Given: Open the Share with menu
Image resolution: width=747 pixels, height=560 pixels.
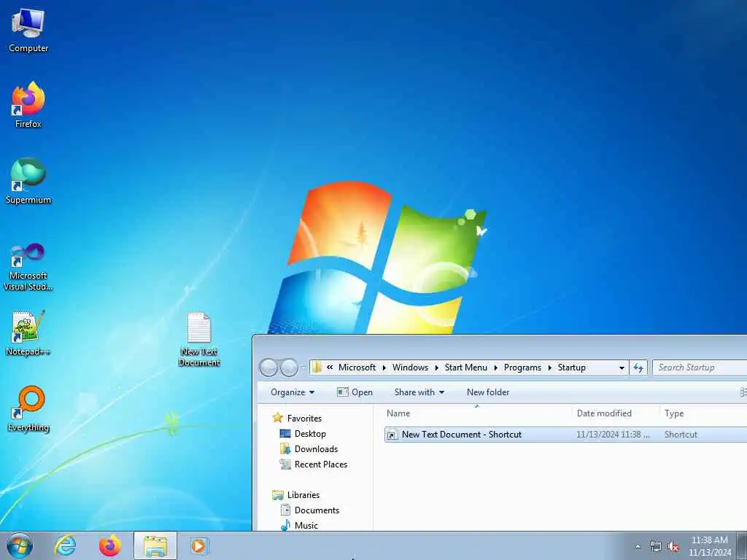Looking at the screenshot, I should click(419, 392).
